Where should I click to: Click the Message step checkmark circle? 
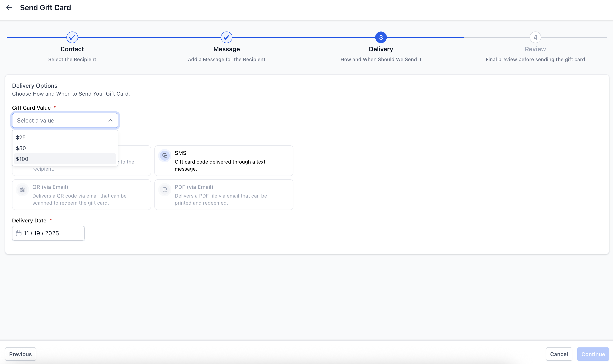tap(226, 38)
